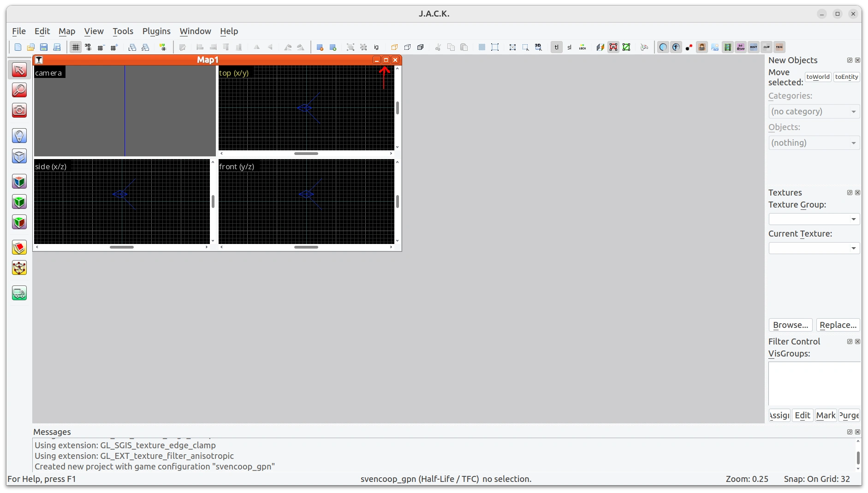Expand the Objects '(nothing)' combo box

[x=814, y=143]
